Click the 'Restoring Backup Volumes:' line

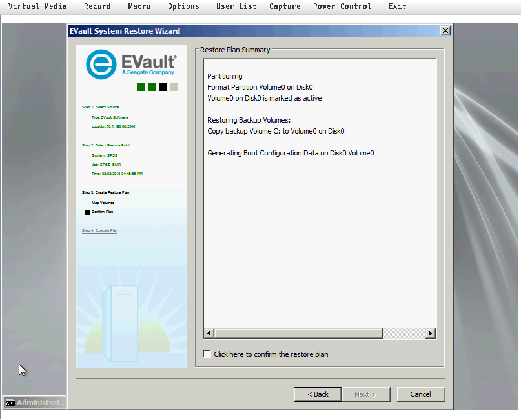[x=249, y=120]
